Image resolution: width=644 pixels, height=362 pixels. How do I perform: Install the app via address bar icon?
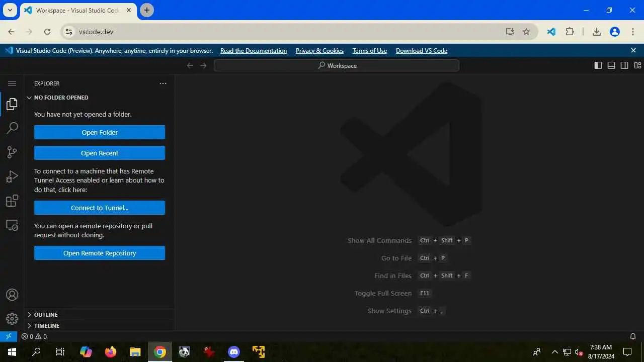coord(510,32)
